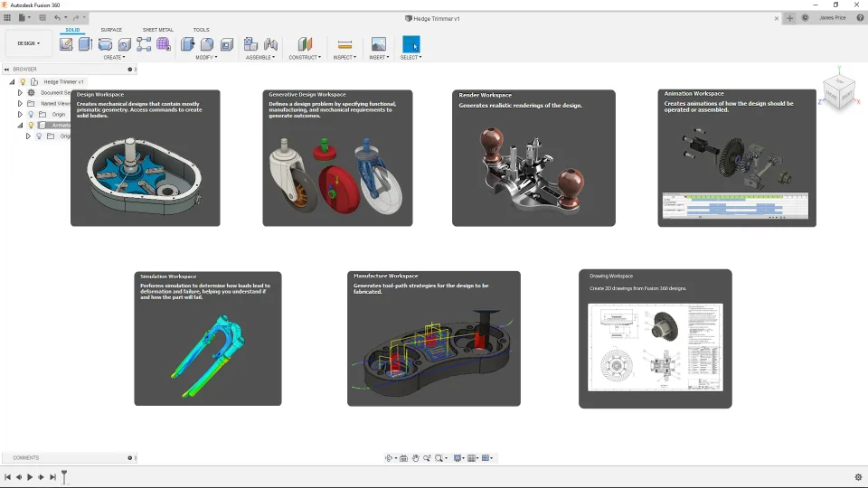Image resolution: width=868 pixels, height=488 pixels.
Task: Select the Create Form purple icon
Action: (x=164, y=44)
